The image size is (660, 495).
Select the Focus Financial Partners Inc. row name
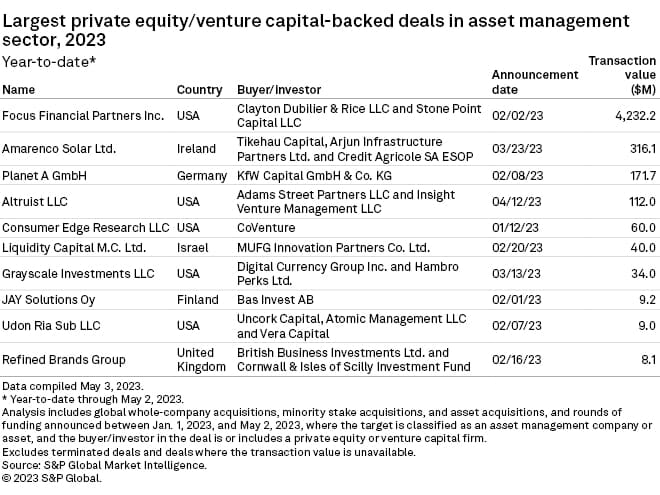pos(83,115)
